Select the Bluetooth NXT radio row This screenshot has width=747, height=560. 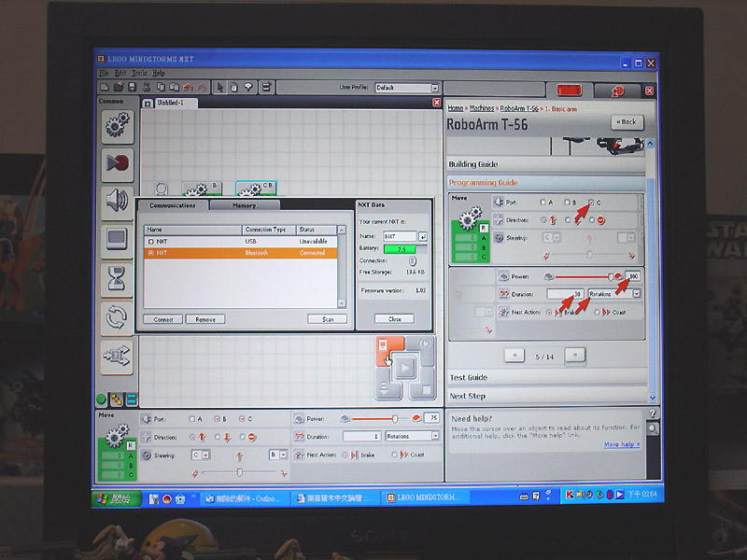click(x=241, y=253)
